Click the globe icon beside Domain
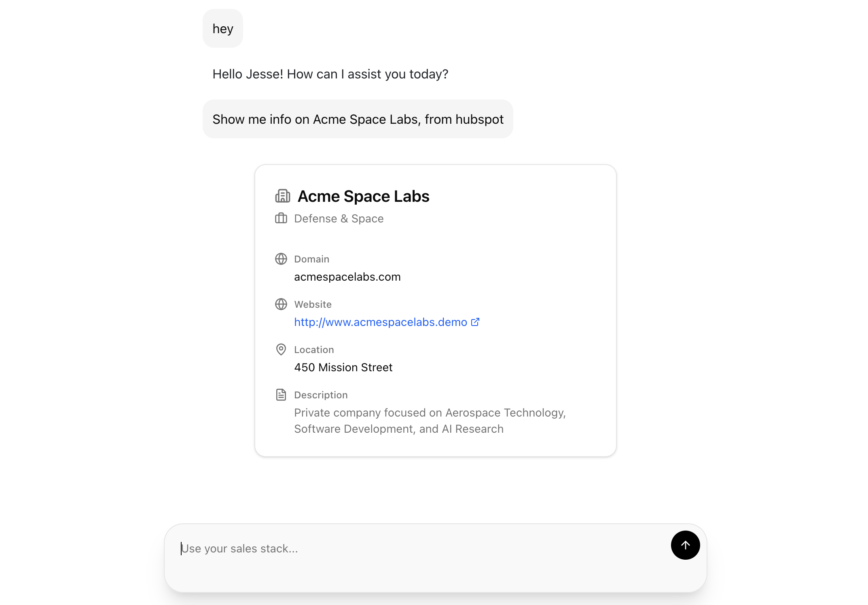 (x=281, y=259)
